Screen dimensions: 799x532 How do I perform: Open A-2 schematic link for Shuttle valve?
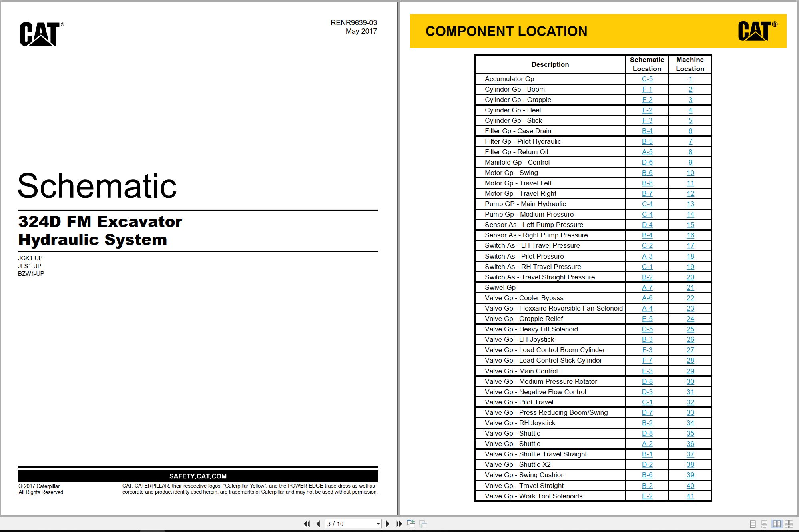point(647,444)
